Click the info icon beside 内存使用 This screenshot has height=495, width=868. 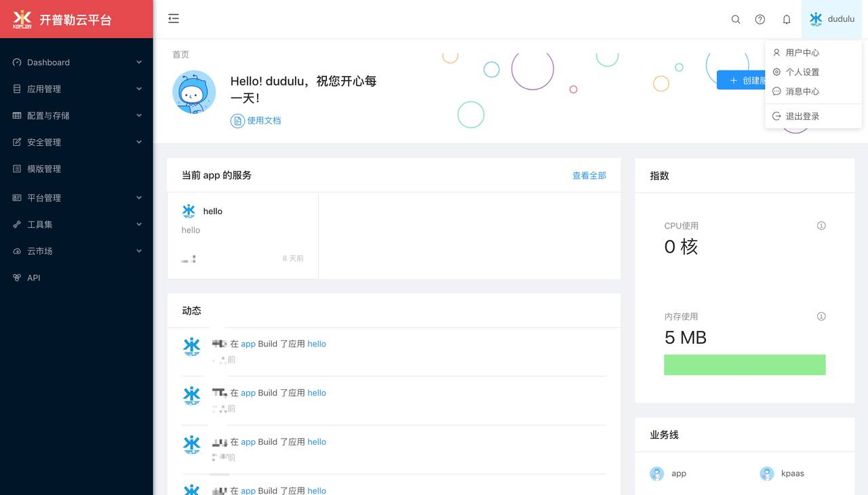[821, 317]
